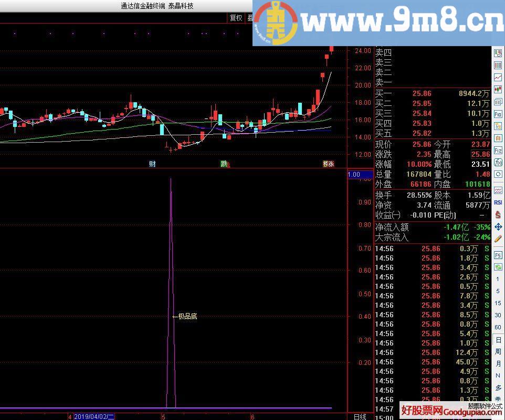Click the blue four-arrow move icon
Image resolution: width=505 pixels, height=420 pixels.
click(498, 227)
